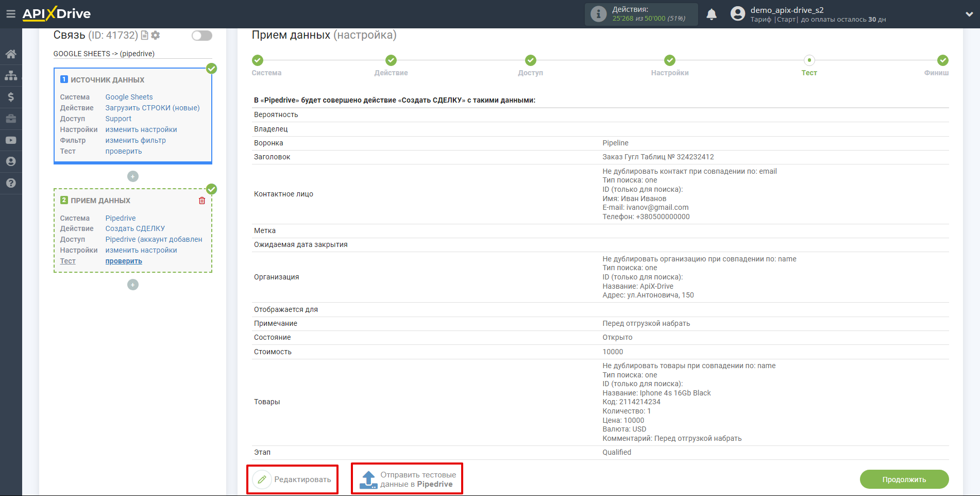
Task: Click the actions info icon
Action: [598, 14]
